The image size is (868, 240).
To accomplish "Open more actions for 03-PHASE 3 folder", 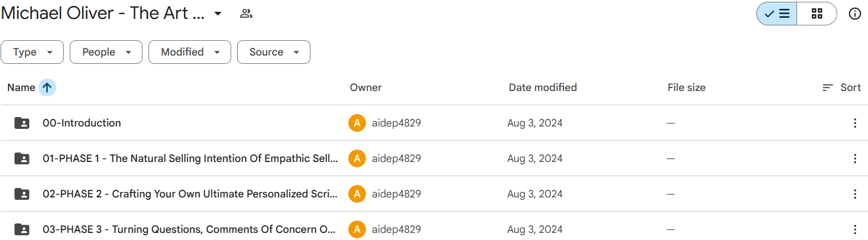I will coord(854,229).
